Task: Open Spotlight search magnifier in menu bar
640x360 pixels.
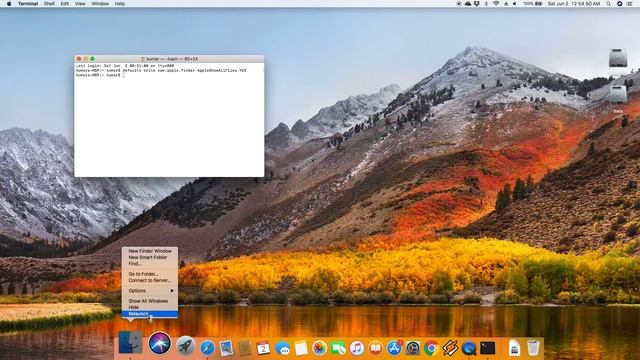Action: (608, 4)
